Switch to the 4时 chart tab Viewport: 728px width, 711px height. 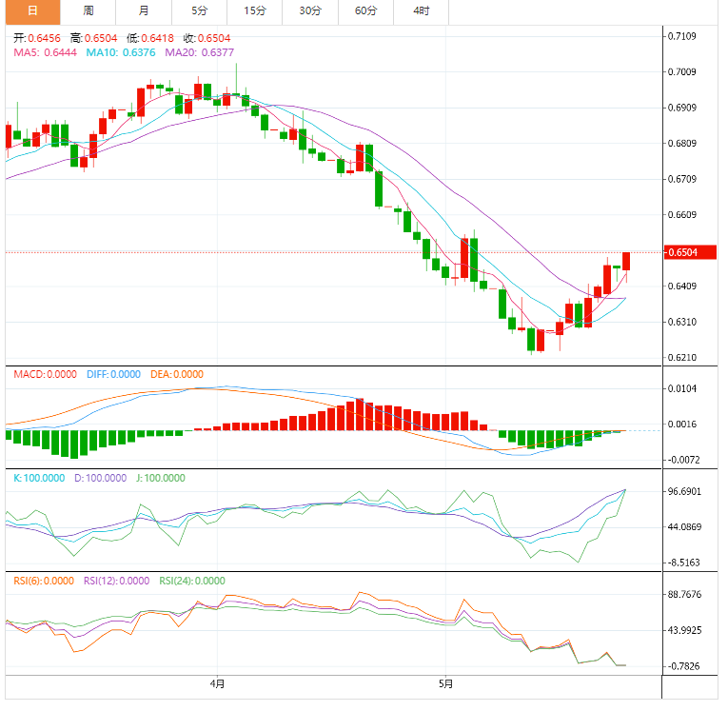[x=422, y=11]
